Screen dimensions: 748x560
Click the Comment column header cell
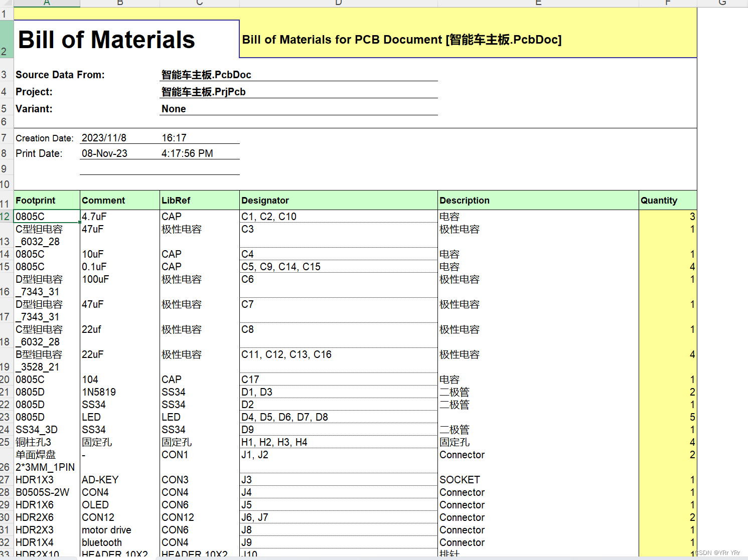point(120,200)
